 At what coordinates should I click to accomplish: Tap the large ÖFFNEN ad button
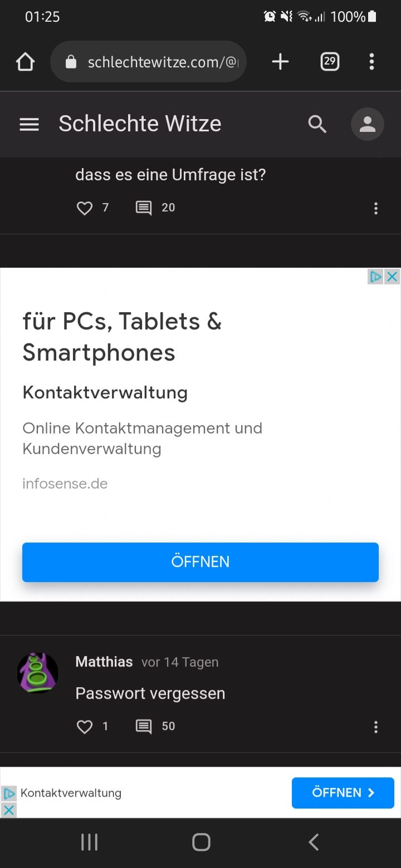coord(200,562)
